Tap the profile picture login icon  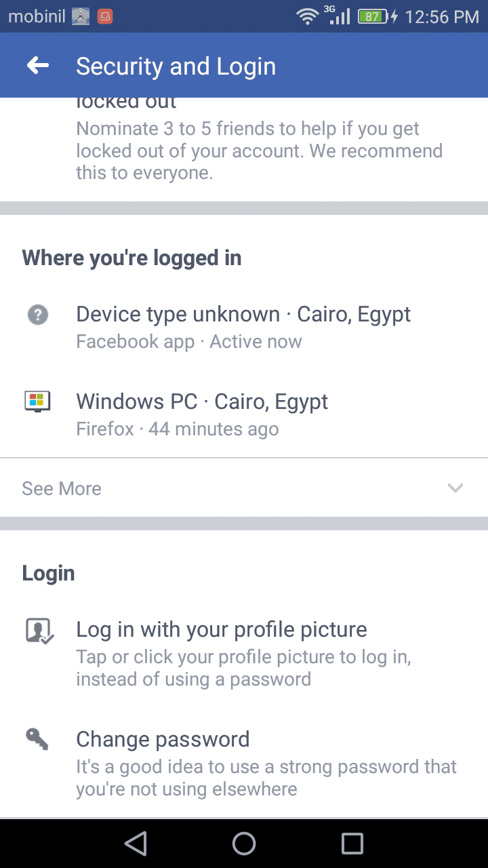tap(39, 631)
